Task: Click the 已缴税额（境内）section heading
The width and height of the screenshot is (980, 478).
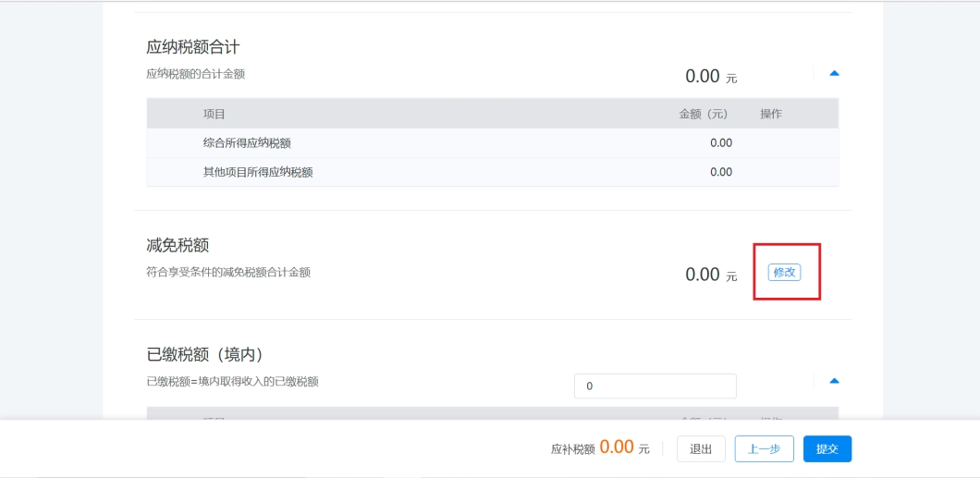Action: [x=204, y=355]
